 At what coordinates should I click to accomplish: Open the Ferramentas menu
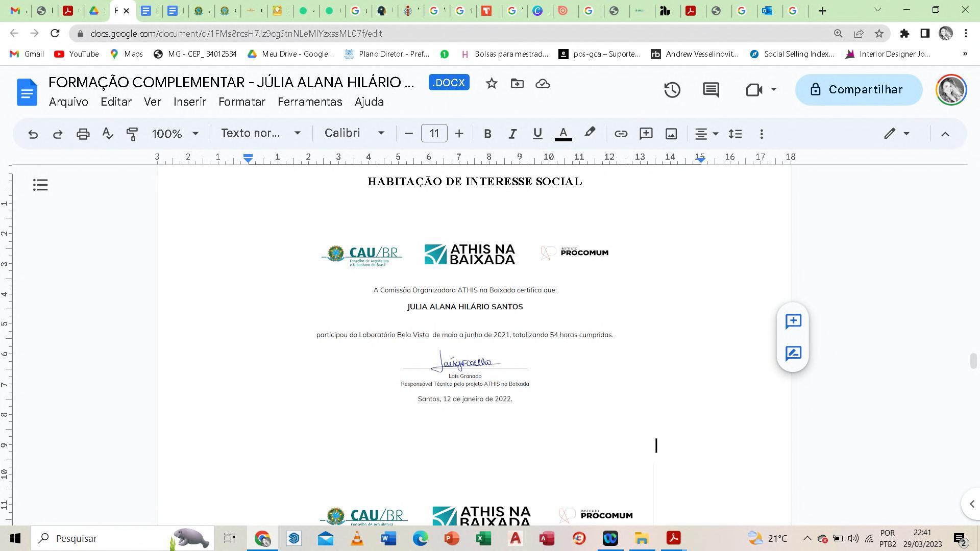click(x=310, y=102)
